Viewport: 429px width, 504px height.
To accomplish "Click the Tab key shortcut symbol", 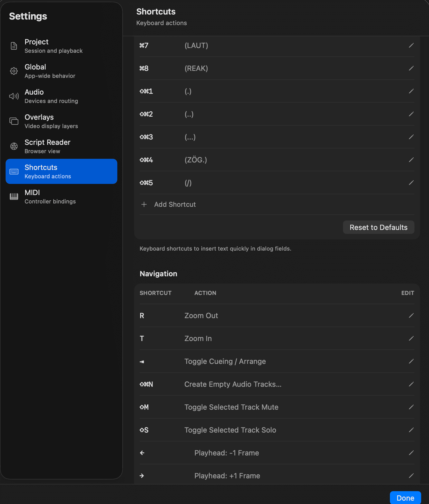I will point(142,362).
